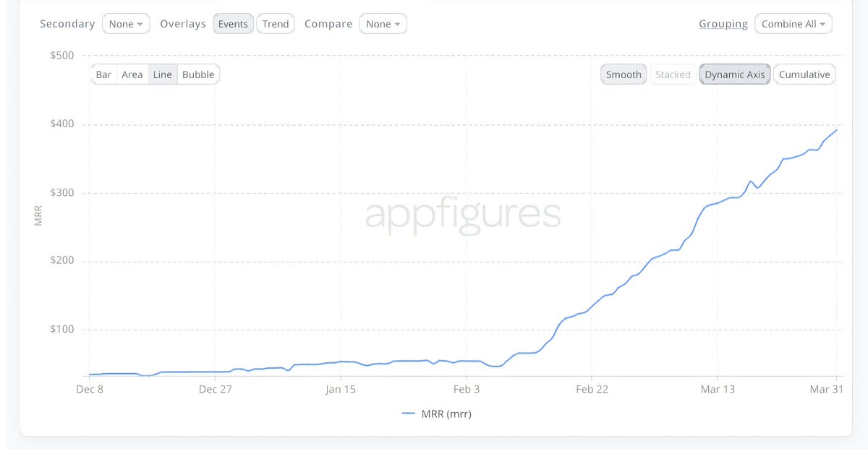Image resolution: width=868 pixels, height=449 pixels.
Task: Click the $500 y-axis label
Action: (x=61, y=56)
